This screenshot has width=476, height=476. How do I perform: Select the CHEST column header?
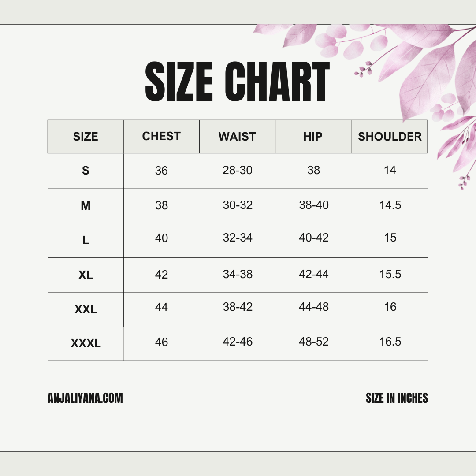(x=161, y=136)
